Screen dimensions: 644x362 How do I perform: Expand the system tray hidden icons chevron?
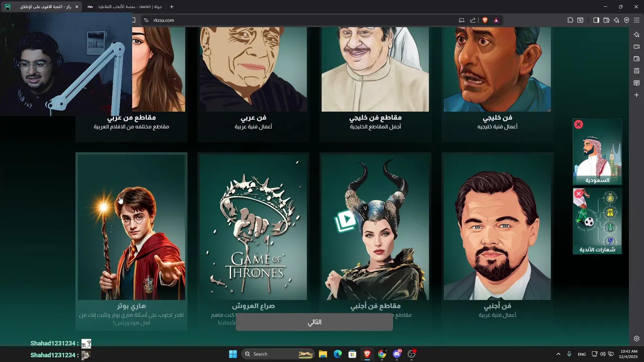(558, 354)
